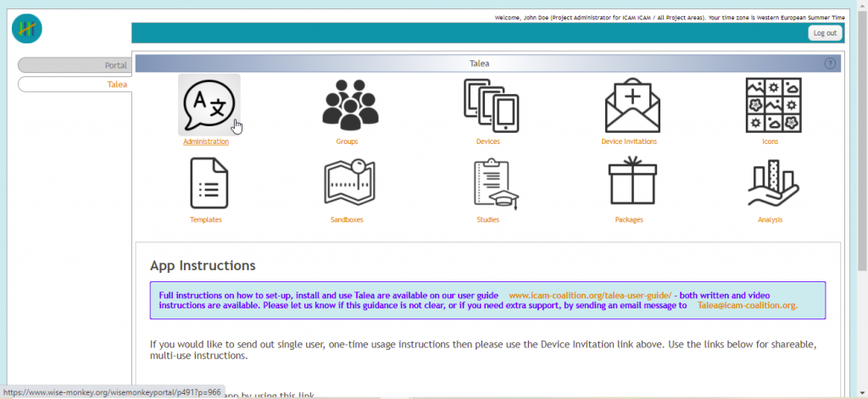Click the Sandboxes text link
This screenshot has width=868, height=399.
pos(347,219)
